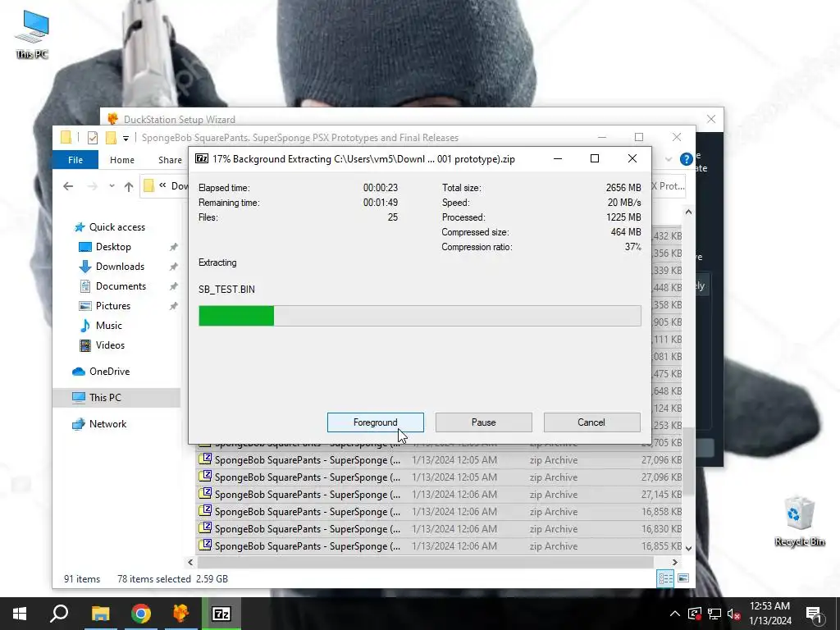Click the Network icon in sidebar
The height and width of the screenshot is (630, 840).
pyautogui.click(x=79, y=424)
